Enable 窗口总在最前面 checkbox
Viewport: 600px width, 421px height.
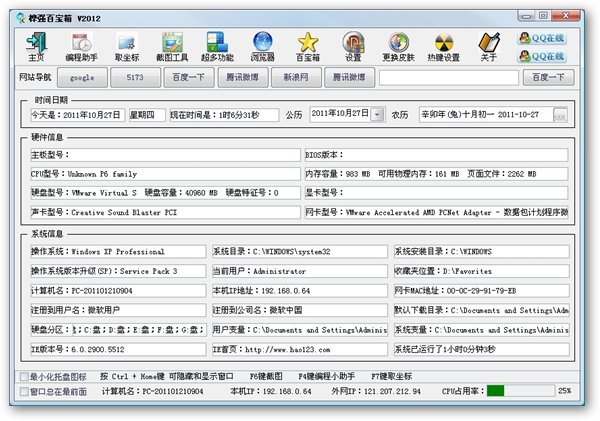[x=24, y=392]
